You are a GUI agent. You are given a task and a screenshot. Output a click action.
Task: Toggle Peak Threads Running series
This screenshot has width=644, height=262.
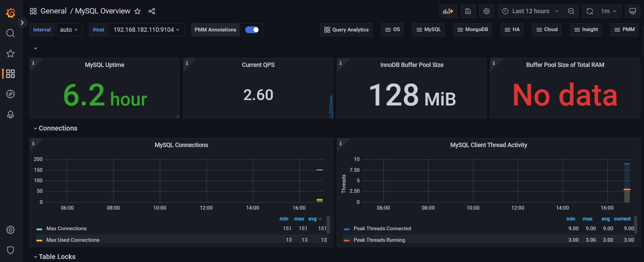379,240
